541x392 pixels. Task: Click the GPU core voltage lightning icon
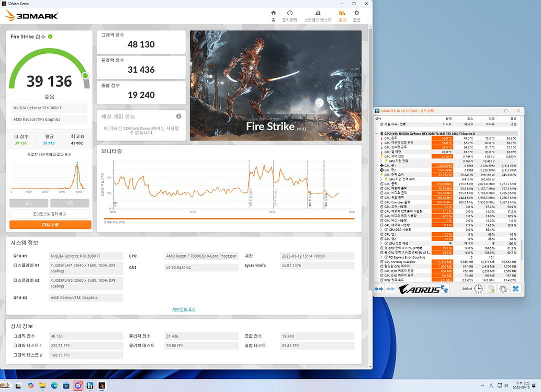click(x=381, y=156)
